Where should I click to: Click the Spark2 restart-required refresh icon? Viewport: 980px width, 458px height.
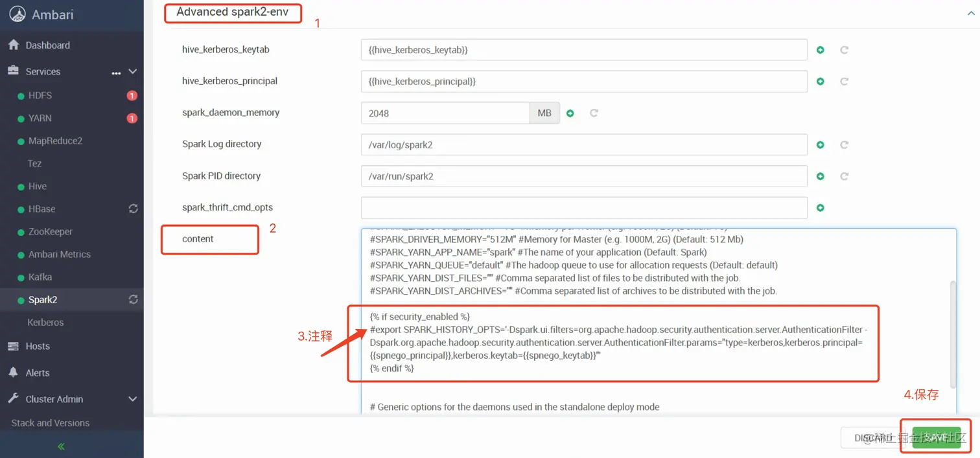coord(133,299)
